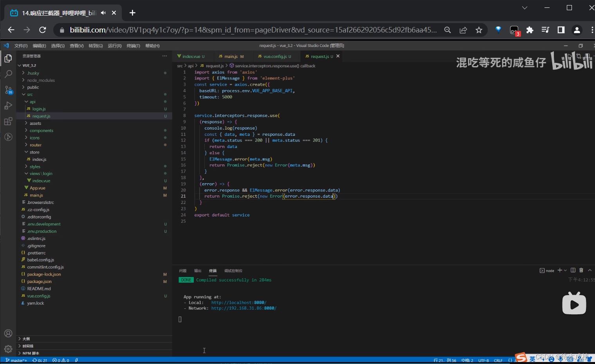Toggle browser side panel icon
595x364 pixels.
click(x=561, y=30)
